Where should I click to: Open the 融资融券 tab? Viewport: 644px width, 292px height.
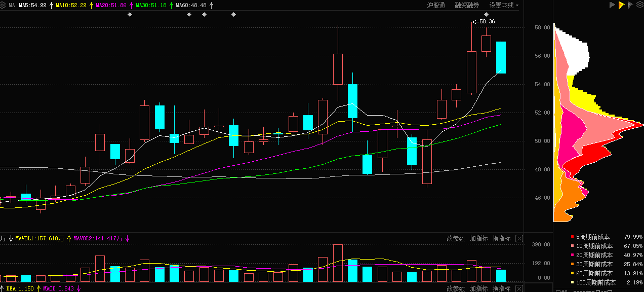click(467, 5)
